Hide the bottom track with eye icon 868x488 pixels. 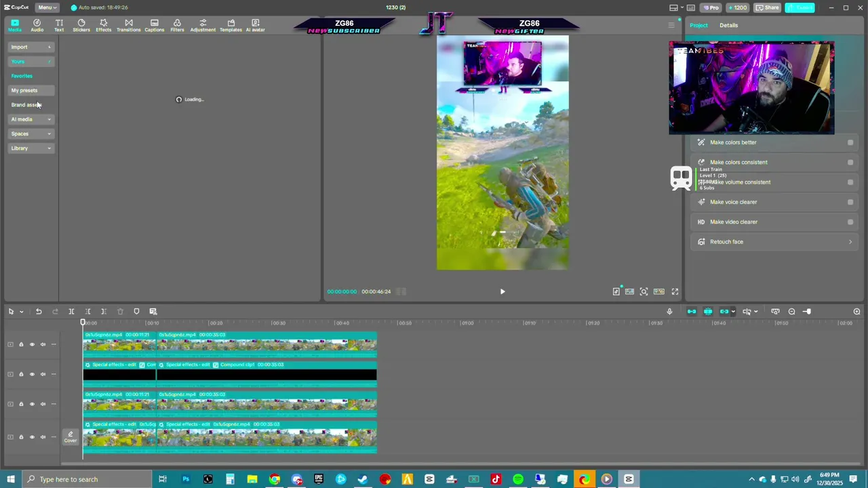(32, 437)
